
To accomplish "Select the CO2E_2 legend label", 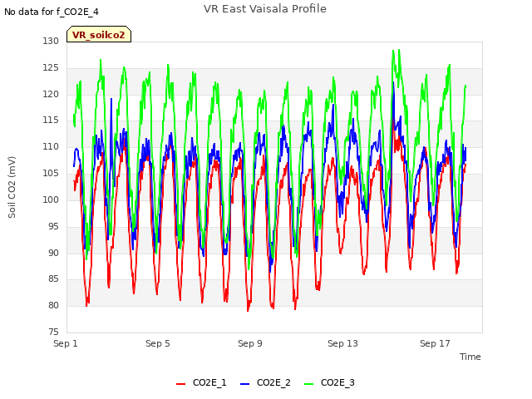I will click(x=273, y=382).
